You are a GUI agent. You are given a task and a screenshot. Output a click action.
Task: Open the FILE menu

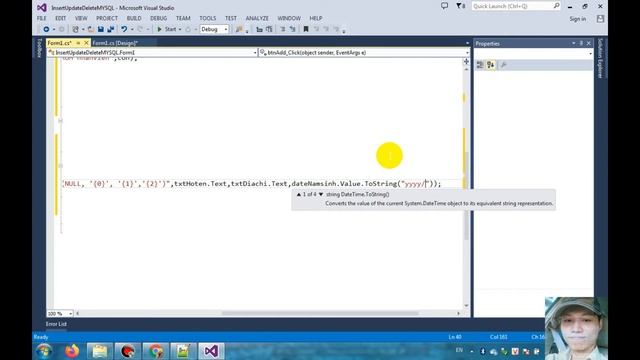[42, 18]
